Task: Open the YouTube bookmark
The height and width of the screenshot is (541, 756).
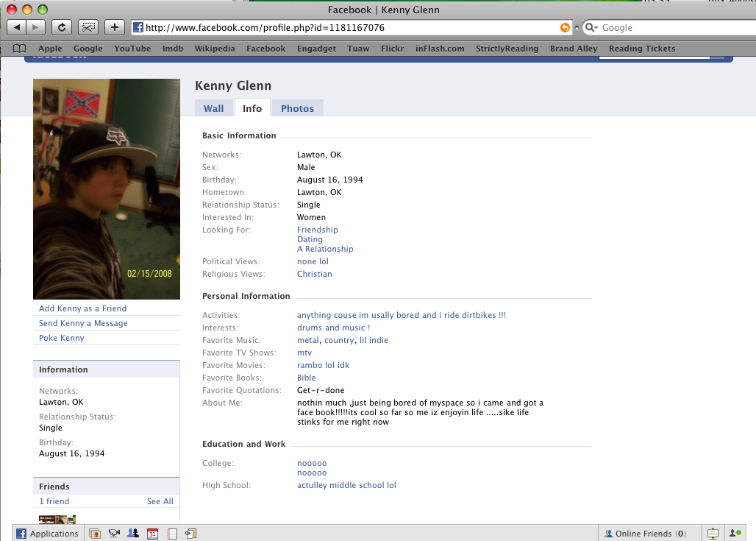Action: click(x=132, y=49)
